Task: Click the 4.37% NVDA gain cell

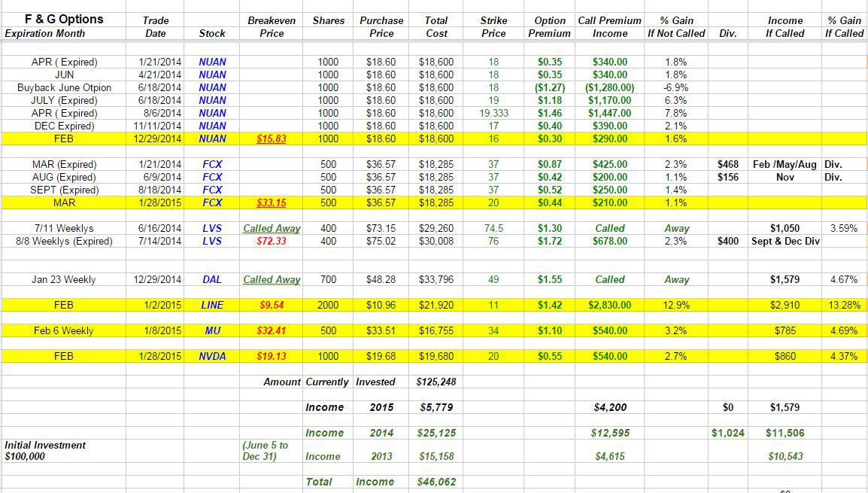Action: [x=844, y=356]
